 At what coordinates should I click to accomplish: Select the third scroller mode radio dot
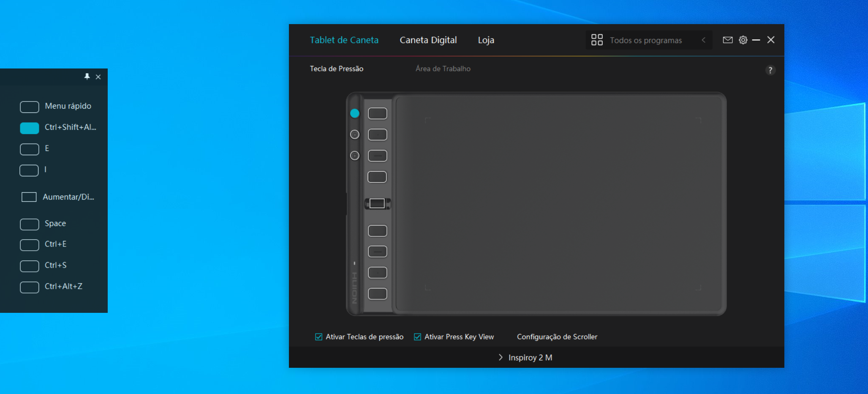(355, 156)
